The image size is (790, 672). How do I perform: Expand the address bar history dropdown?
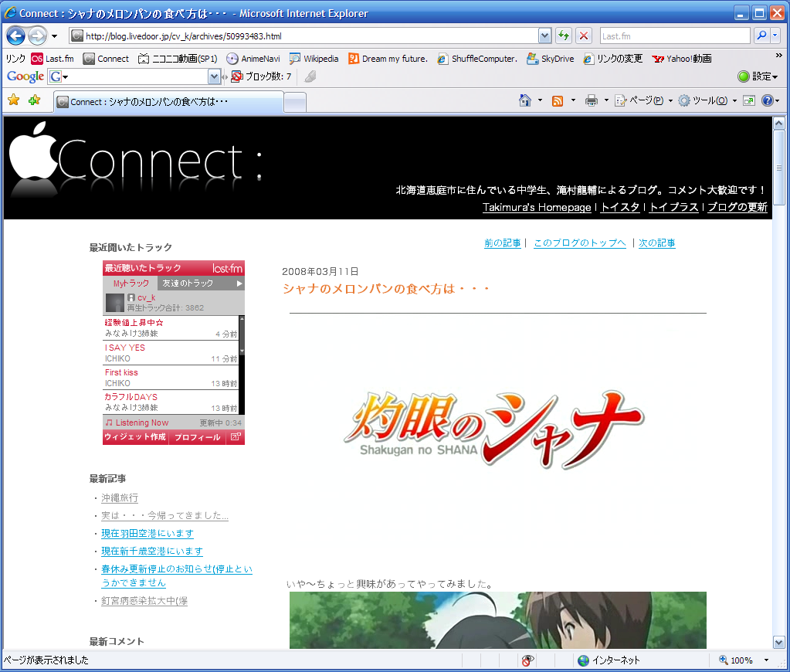pos(544,36)
